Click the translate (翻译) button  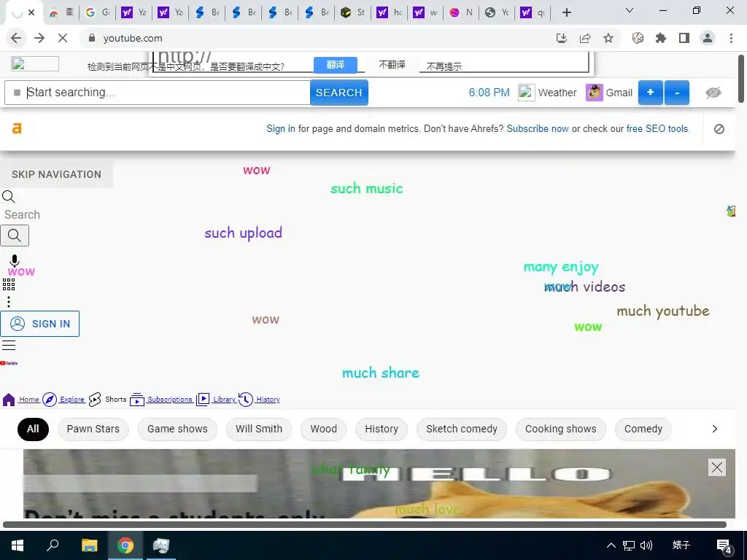[336, 65]
